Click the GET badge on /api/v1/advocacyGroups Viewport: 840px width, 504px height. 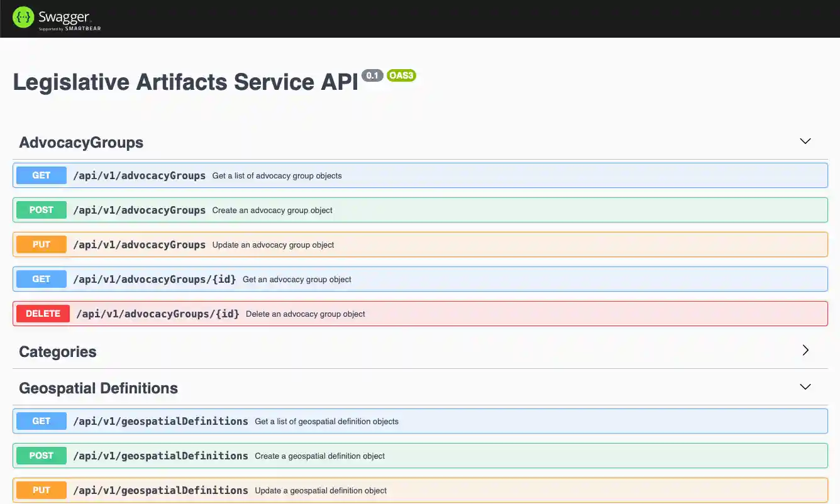(x=41, y=175)
